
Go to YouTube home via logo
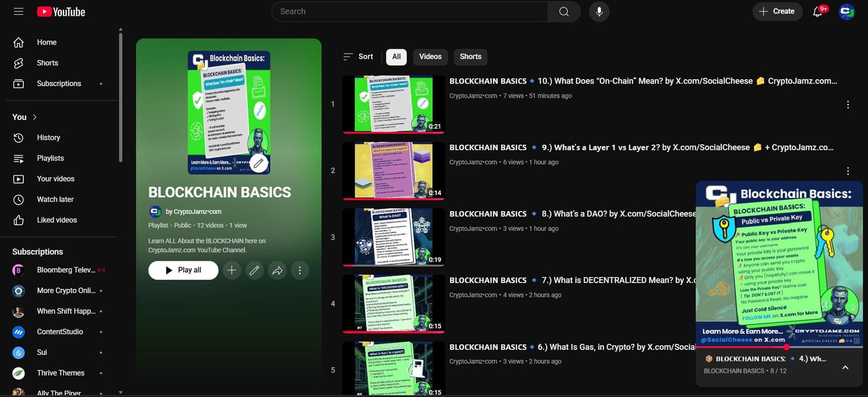[x=61, y=11]
